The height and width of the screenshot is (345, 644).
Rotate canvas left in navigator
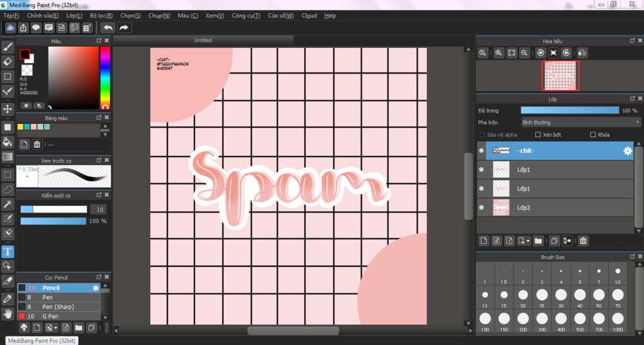540,53
